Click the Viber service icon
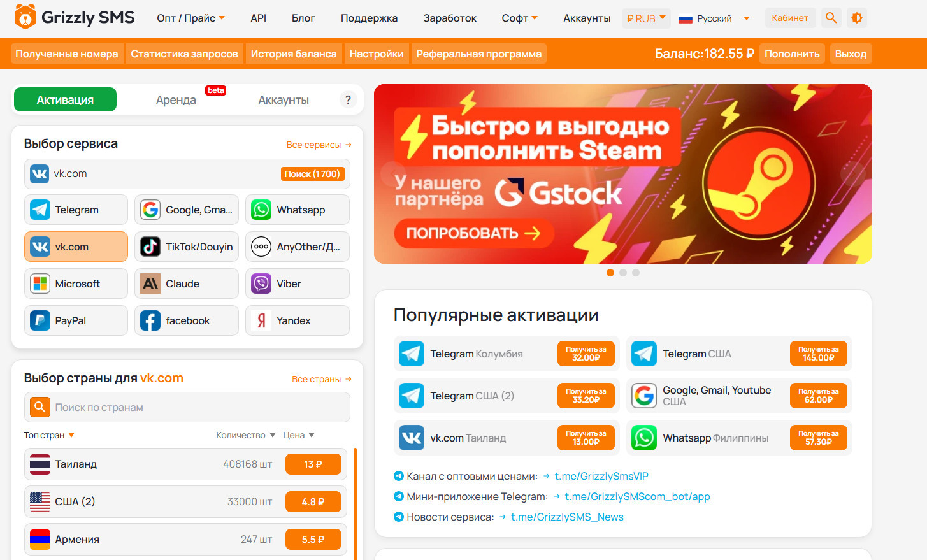Screen dimensions: 927x560 pos(261,284)
